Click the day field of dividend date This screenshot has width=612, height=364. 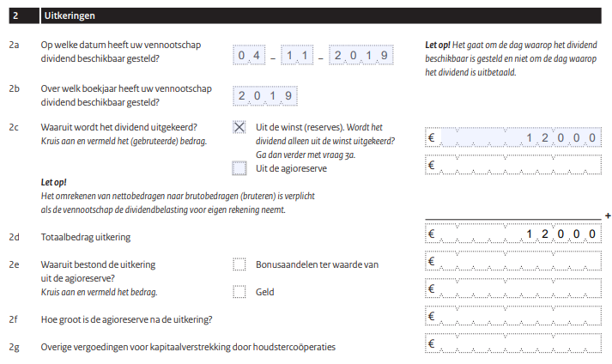click(249, 55)
